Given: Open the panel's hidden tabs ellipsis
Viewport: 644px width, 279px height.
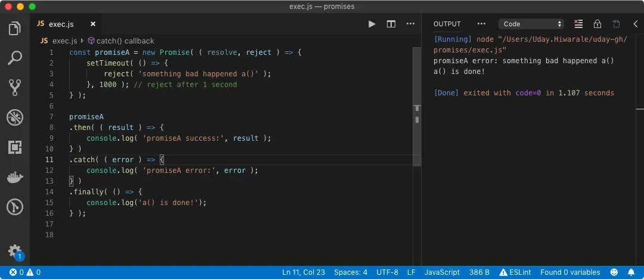Looking at the screenshot, I should (x=481, y=24).
